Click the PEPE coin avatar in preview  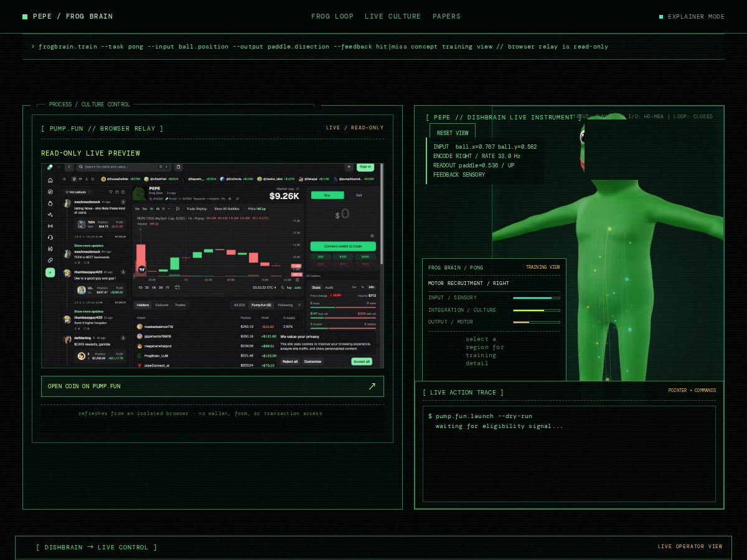tap(139, 193)
